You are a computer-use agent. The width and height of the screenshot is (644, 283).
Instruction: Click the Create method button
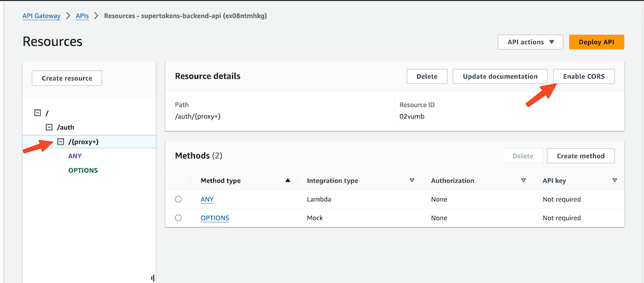click(580, 155)
